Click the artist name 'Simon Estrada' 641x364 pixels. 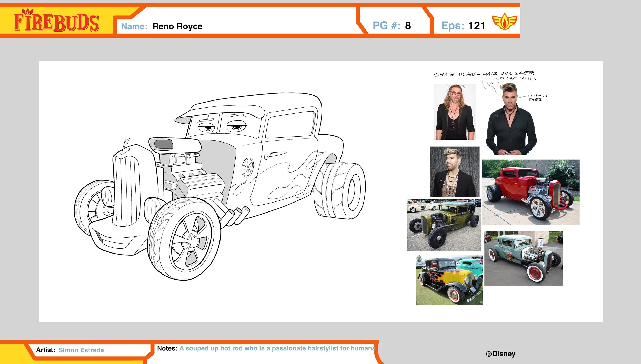[81, 350]
